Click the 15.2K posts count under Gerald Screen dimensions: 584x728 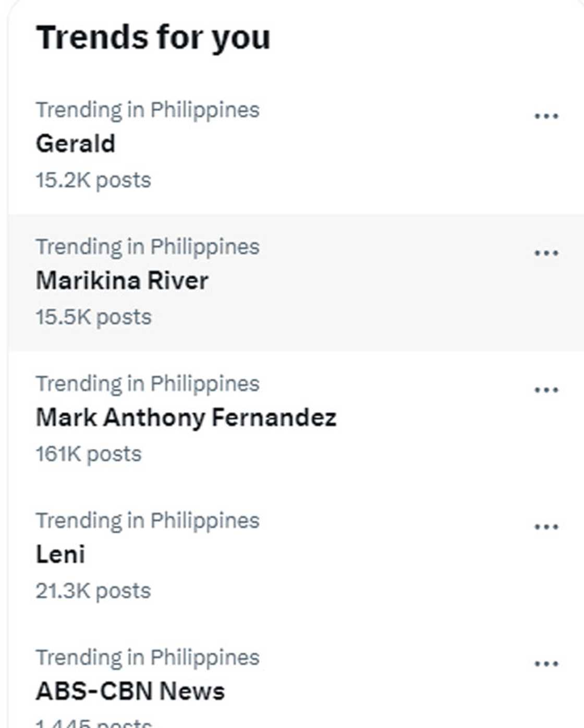93,181
